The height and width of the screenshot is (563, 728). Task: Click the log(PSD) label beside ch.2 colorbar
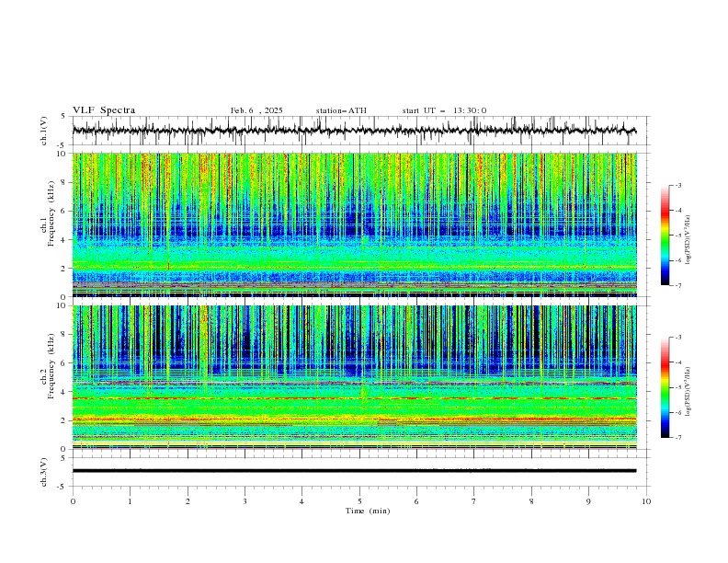[x=688, y=391]
